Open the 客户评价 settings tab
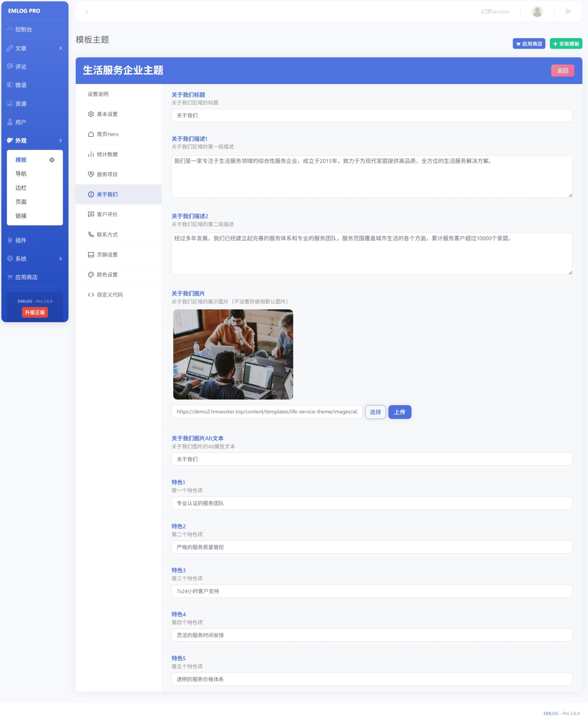The image size is (588, 722). (107, 214)
